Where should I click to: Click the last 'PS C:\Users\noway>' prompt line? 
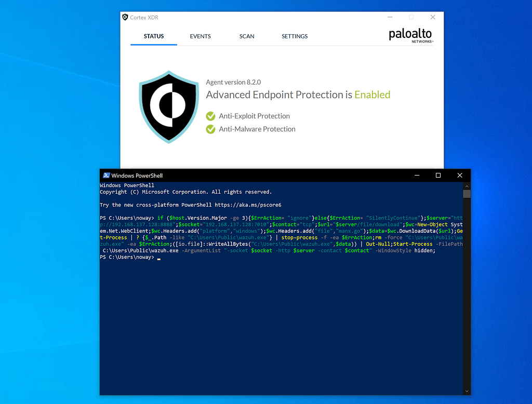click(127, 257)
